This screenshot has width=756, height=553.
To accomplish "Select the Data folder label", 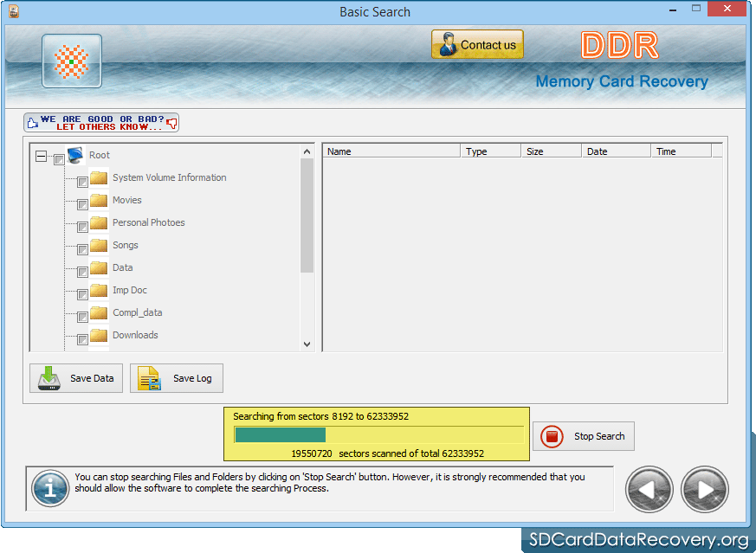I will (x=122, y=267).
